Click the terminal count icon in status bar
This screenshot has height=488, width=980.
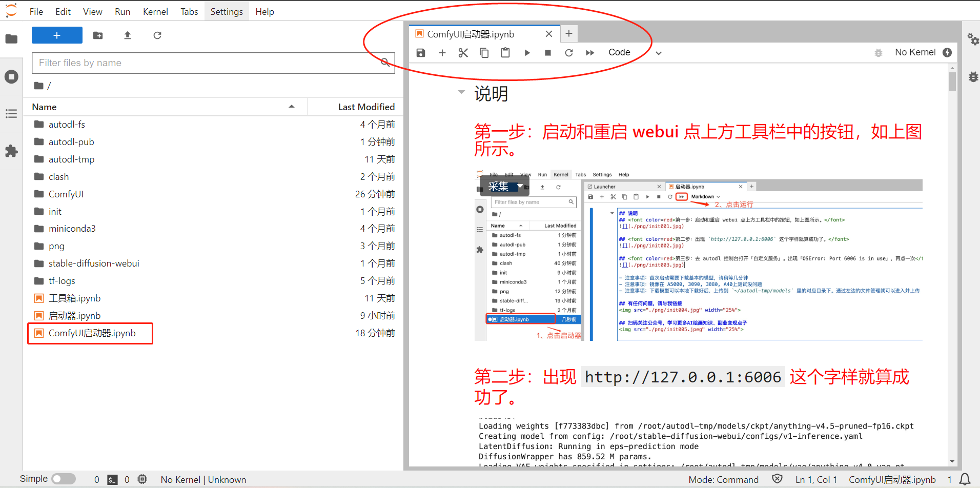point(112,479)
